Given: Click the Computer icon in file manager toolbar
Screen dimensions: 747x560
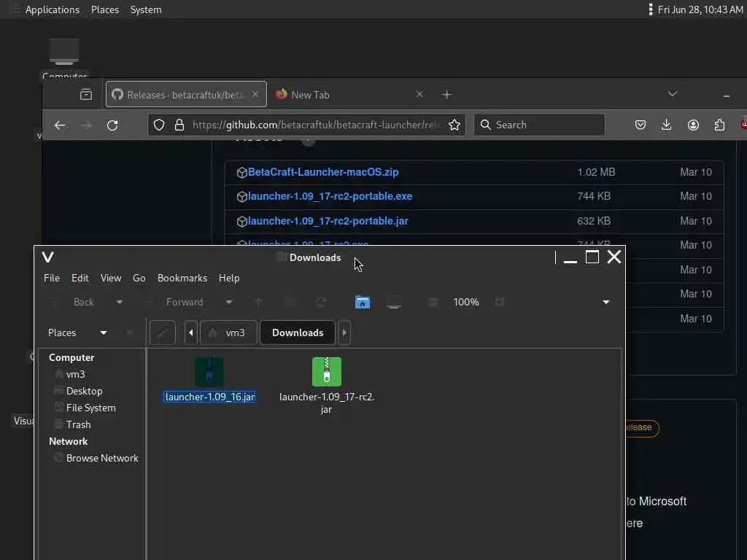Looking at the screenshot, I should click(x=393, y=303).
